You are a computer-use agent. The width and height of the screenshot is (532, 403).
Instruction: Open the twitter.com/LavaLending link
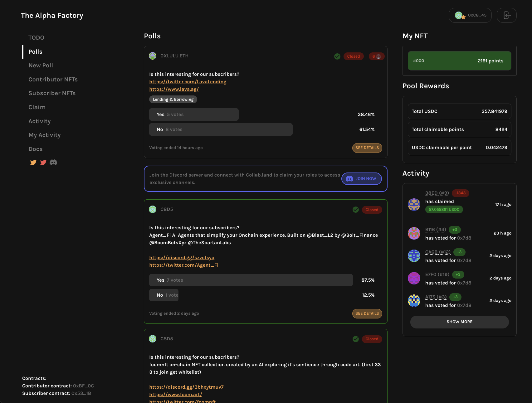click(188, 82)
